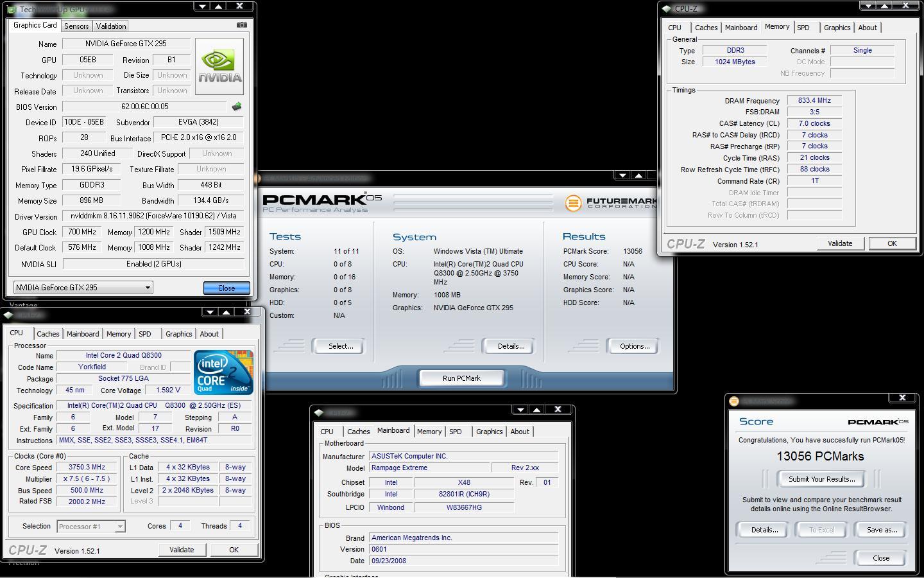924x578 pixels.
Task: Click PCMark Score value 13056
Action: pos(632,251)
